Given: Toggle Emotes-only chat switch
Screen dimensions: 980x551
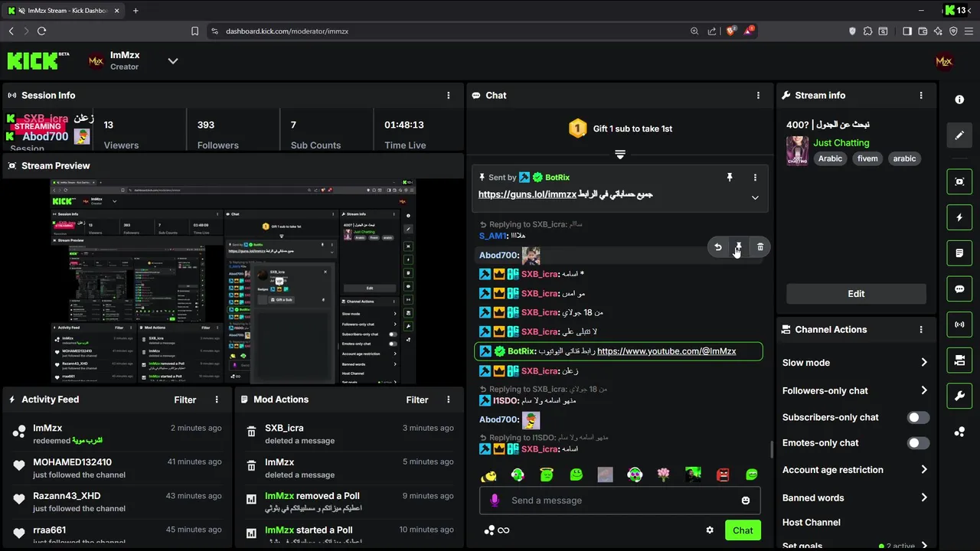Looking at the screenshot, I should [x=918, y=443].
